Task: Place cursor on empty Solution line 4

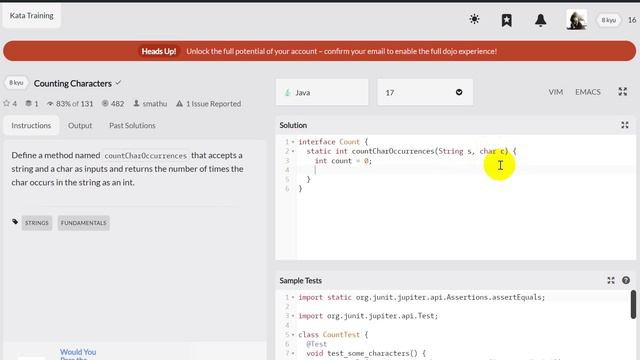Action: (465, 170)
